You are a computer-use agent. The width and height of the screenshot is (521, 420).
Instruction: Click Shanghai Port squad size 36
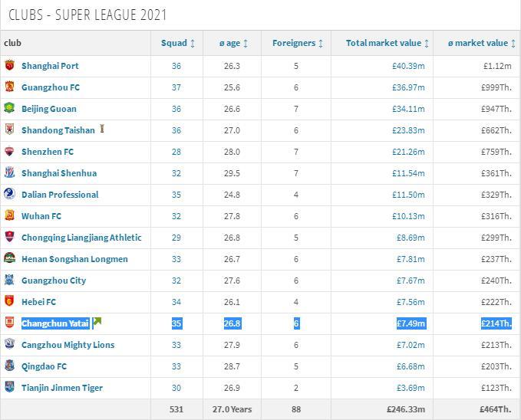tap(176, 66)
